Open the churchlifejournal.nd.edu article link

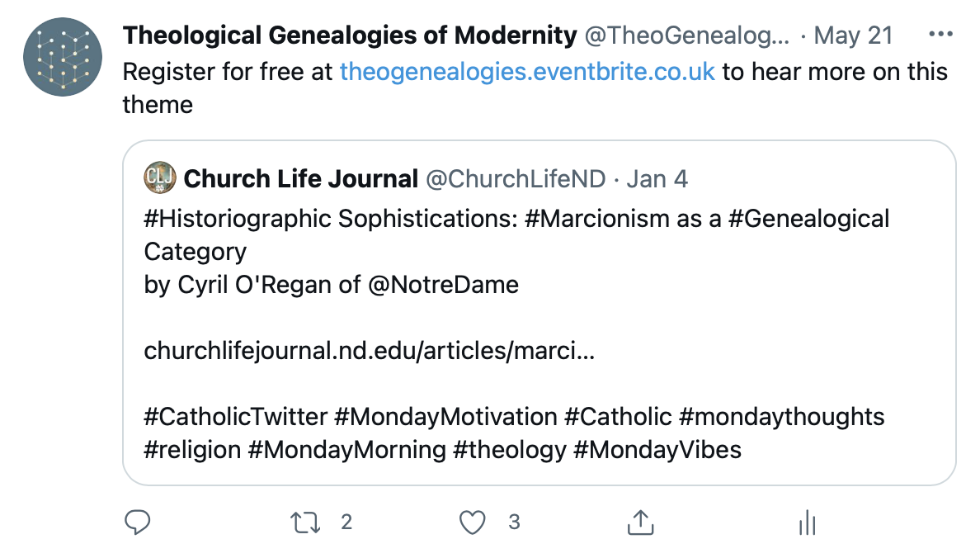pyautogui.click(x=369, y=351)
